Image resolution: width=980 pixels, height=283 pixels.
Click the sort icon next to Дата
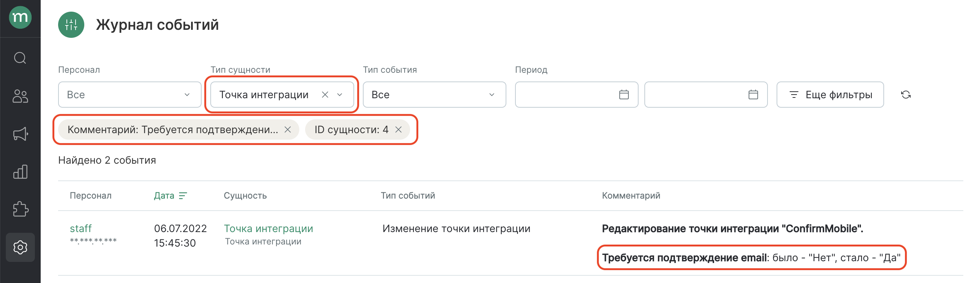(183, 195)
